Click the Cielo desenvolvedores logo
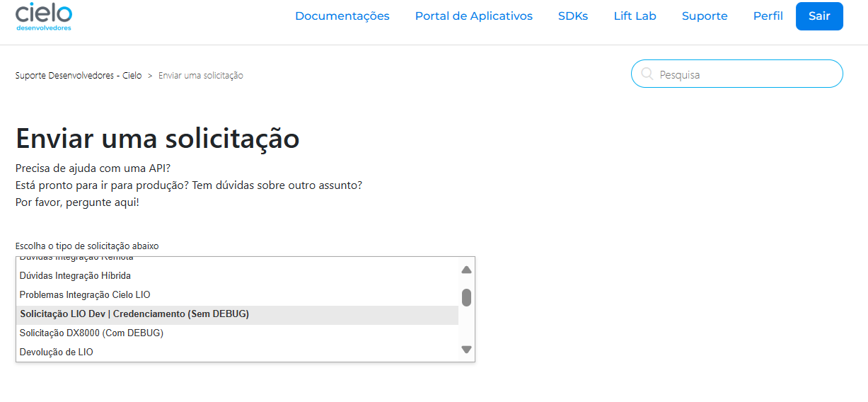 [44, 16]
